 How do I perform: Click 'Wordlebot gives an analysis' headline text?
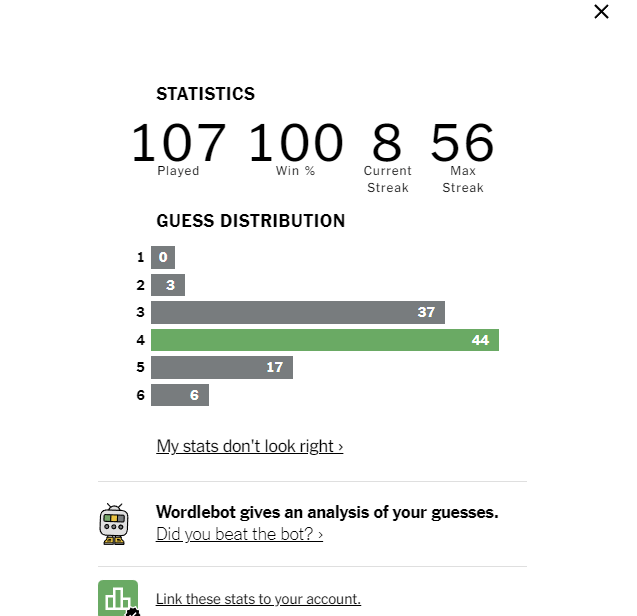(327, 512)
